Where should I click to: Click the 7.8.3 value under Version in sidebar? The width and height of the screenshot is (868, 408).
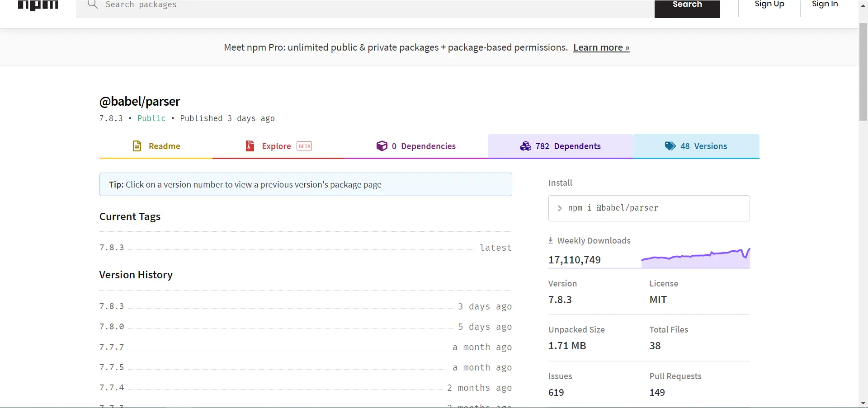click(x=560, y=300)
